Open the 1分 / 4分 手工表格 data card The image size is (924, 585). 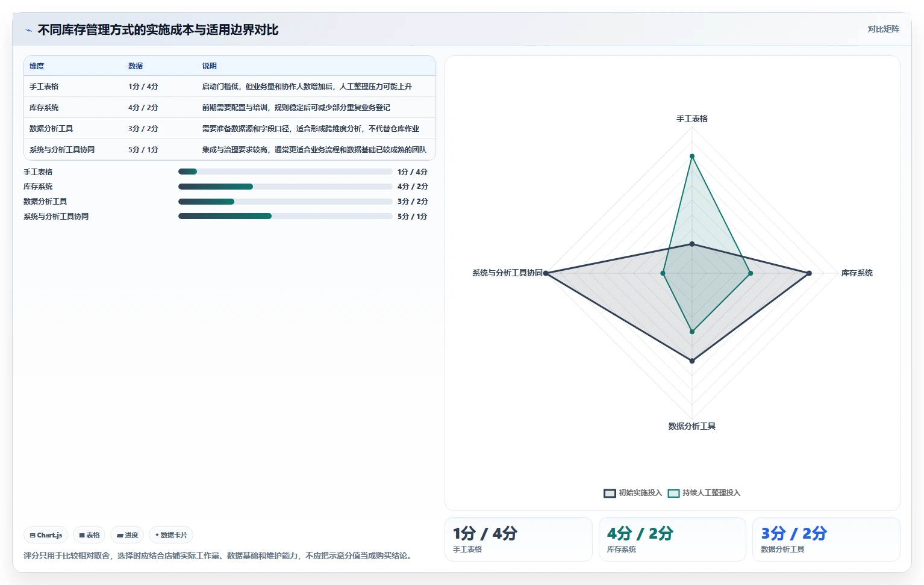pyautogui.click(x=518, y=539)
